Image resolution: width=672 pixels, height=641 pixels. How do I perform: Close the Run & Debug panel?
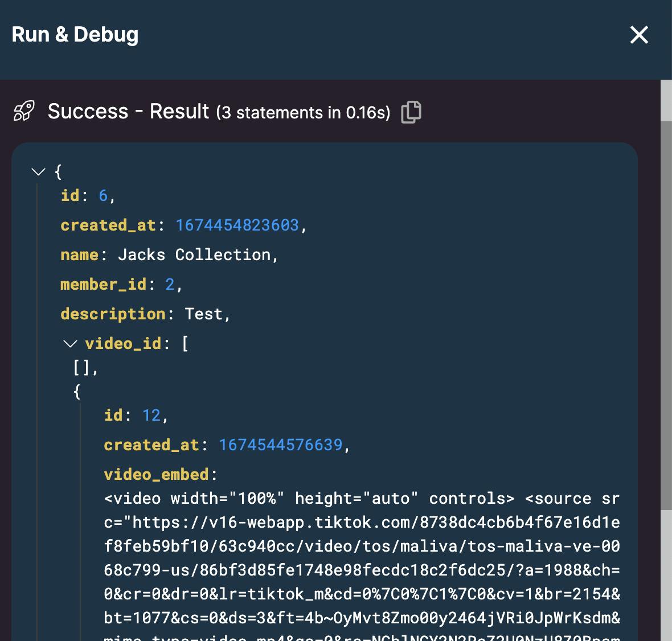tap(639, 35)
